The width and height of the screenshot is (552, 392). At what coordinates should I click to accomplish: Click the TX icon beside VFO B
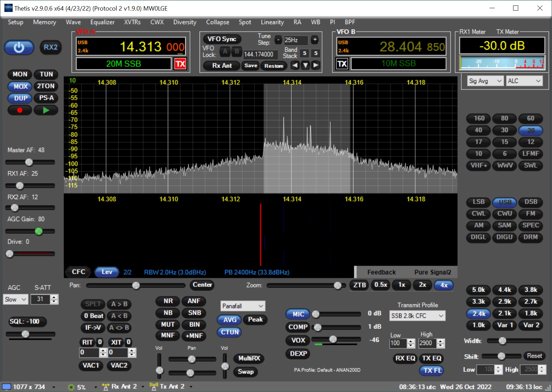click(x=342, y=63)
